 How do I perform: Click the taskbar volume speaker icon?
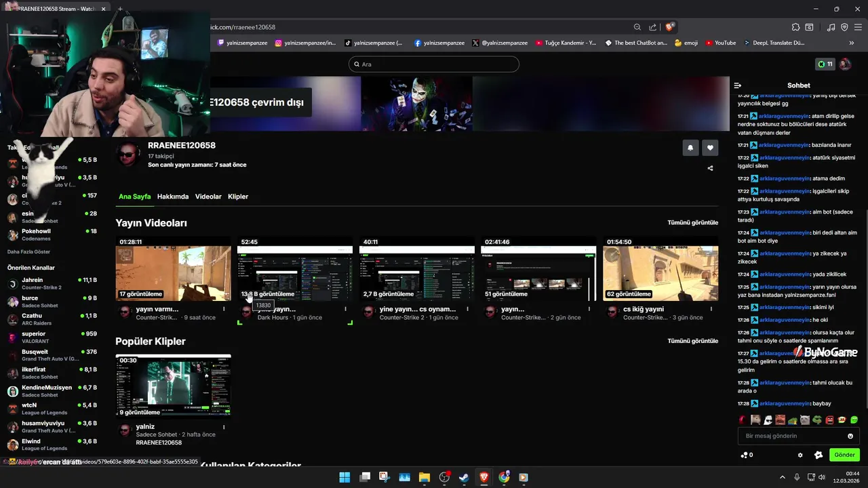click(x=822, y=477)
